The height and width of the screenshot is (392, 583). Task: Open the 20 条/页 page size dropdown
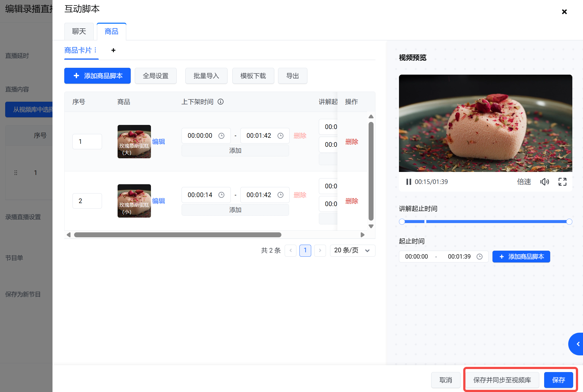(352, 250)
